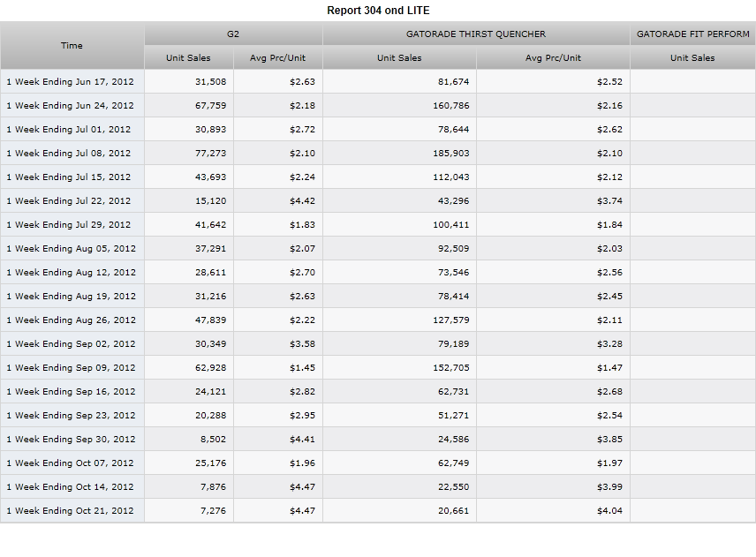Image resolution: width=756 pixels, height=557 pixels.
Task: Click G2 average price $2.72 for Jul 01
Action: [x=302, y=129]
